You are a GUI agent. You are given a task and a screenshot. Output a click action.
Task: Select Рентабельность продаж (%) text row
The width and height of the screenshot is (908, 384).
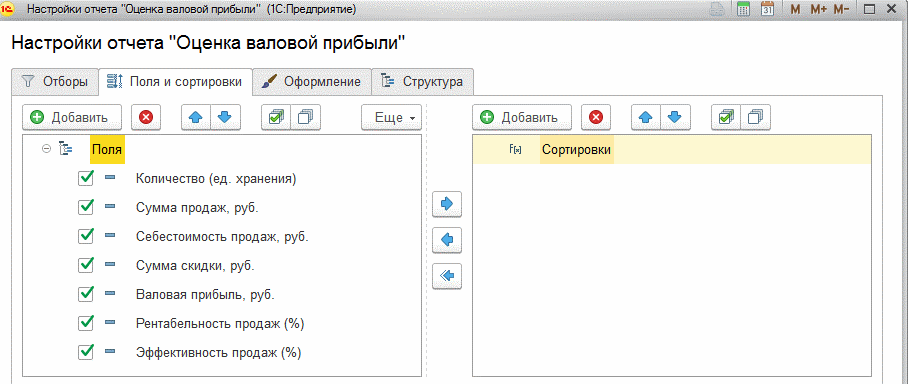click(220, 323)
